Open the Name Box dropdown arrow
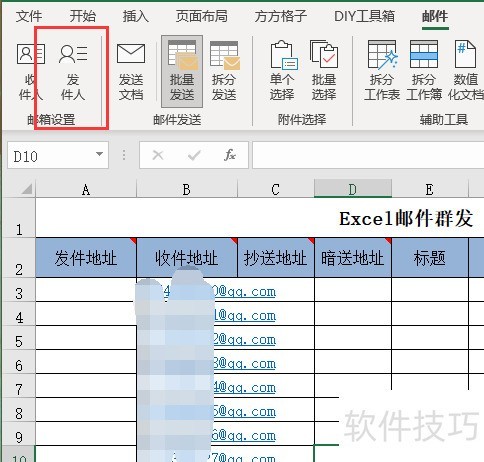The height and width of the screenshot is (462, 484). tap(99, 154)
